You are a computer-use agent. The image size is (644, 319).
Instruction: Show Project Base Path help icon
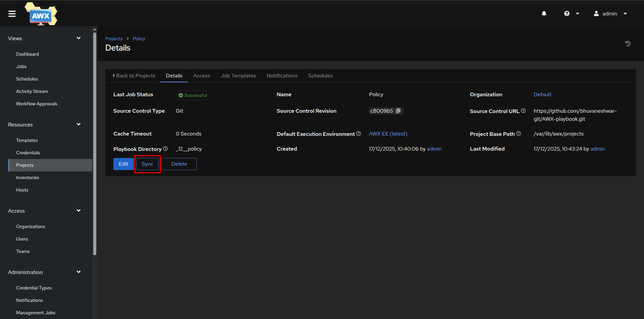[x=519, y=134]
